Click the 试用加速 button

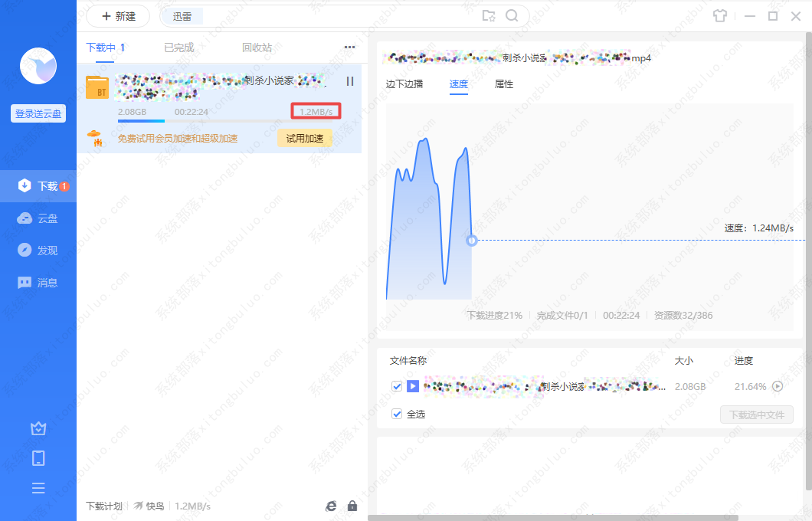tap(305, 138)
